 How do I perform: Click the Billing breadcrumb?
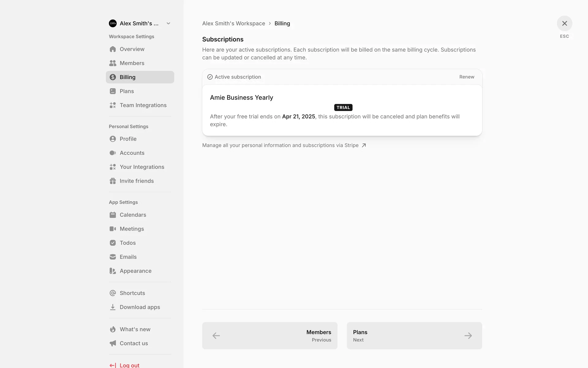point(282,23)
